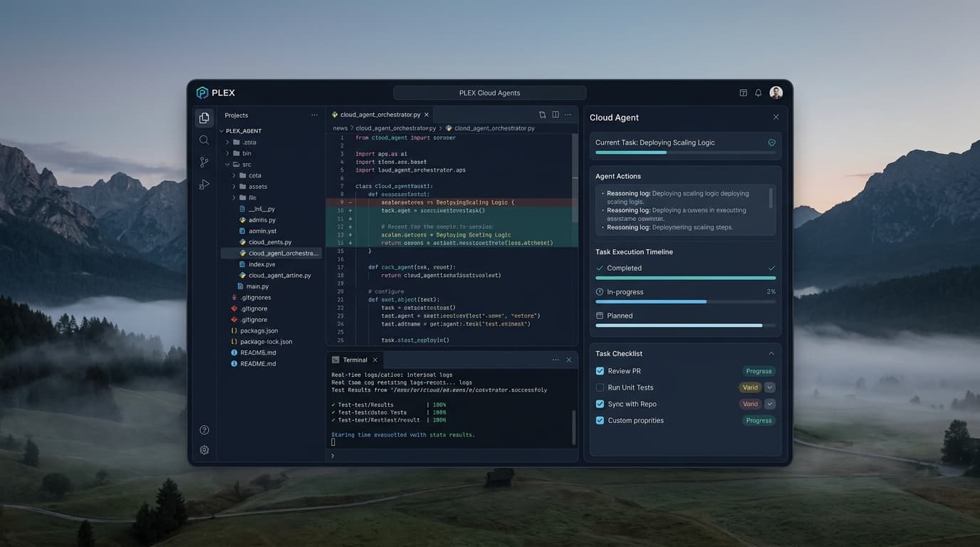This screenshot has height=547, width=980.
Task: Open the editor toolbar more actions ellipsis
Action: click(568, 115)
